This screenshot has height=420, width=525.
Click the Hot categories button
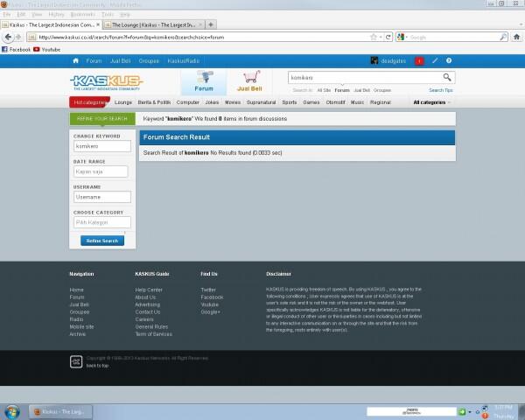[89, 102]
